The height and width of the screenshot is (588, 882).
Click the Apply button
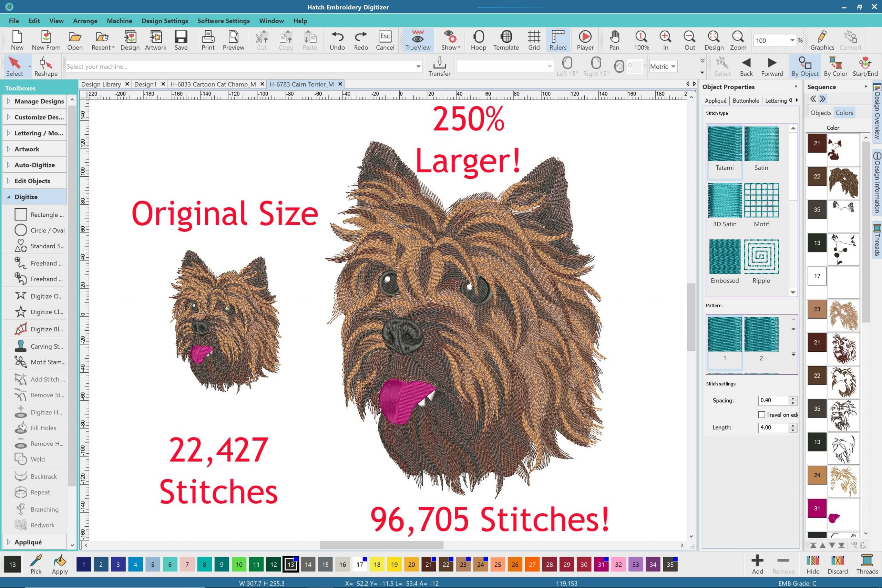(x=60, y=564)
